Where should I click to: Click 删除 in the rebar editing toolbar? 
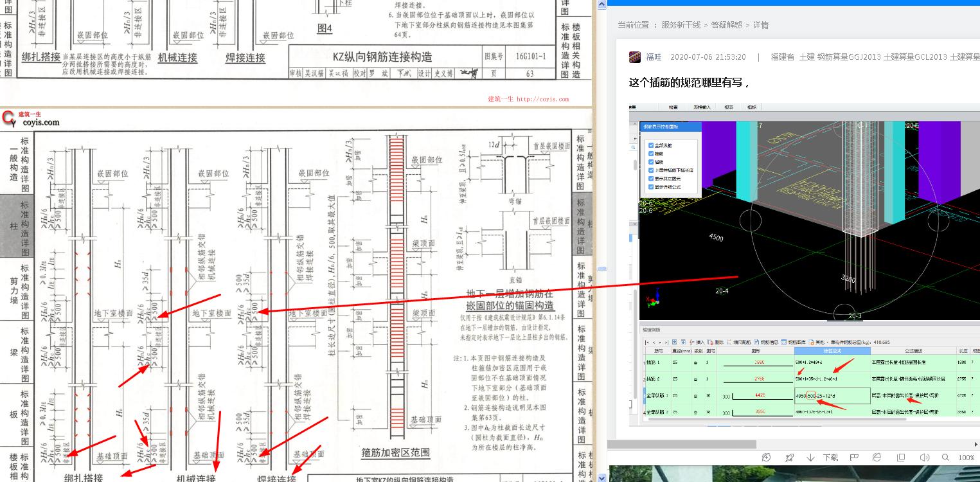click(x=717, y=343)
